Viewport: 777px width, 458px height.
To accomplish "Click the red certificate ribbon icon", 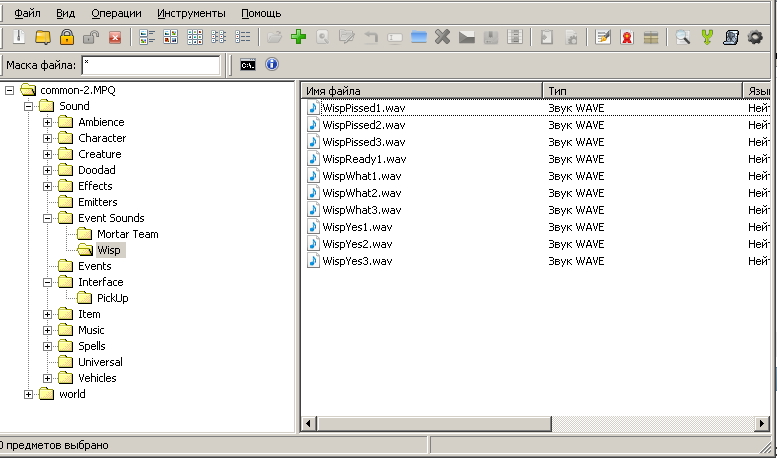I will (627, 37).
